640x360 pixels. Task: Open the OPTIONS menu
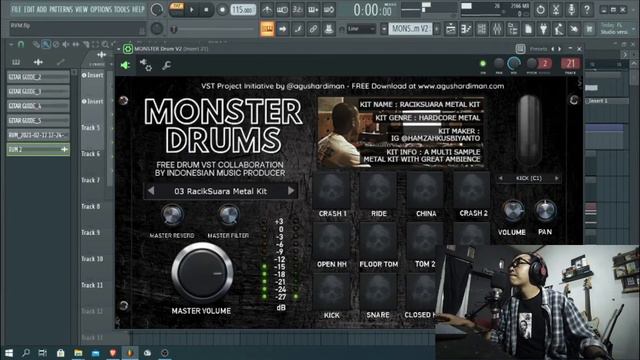point(101,9)
